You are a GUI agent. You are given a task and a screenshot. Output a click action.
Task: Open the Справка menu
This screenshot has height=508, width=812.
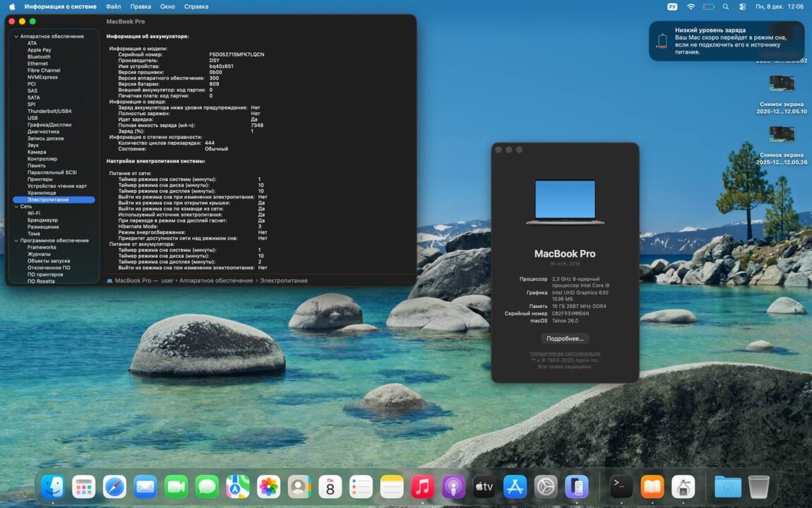[x=196, y=6]
